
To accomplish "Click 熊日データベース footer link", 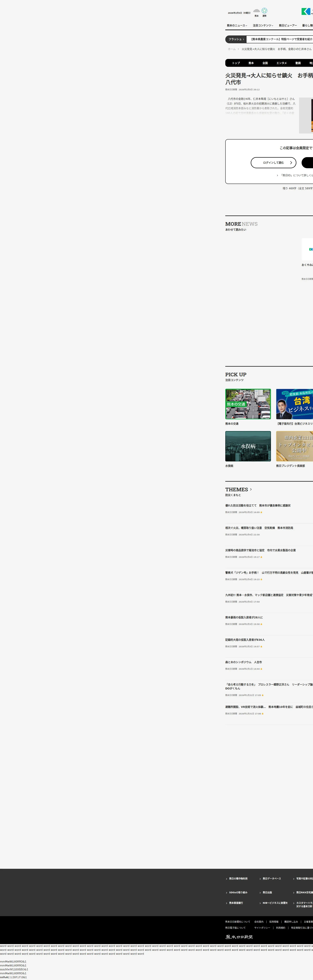I will pos(272,879).
